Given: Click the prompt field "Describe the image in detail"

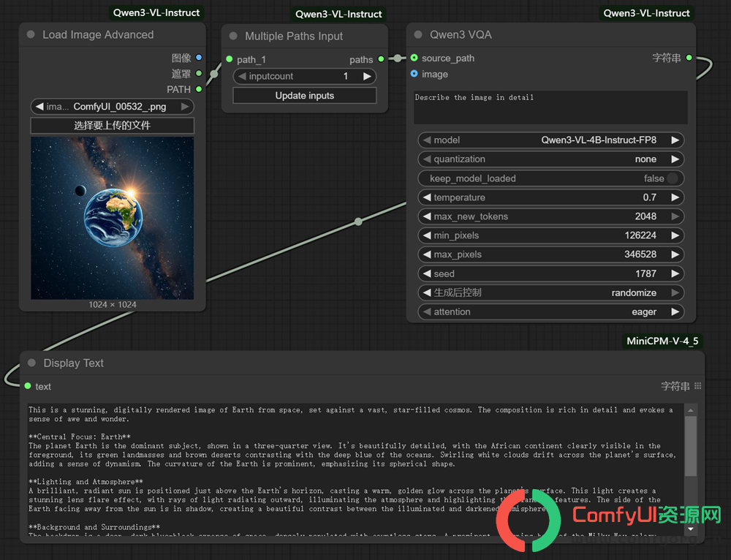Looking at the screenshot, I should 550,107.
